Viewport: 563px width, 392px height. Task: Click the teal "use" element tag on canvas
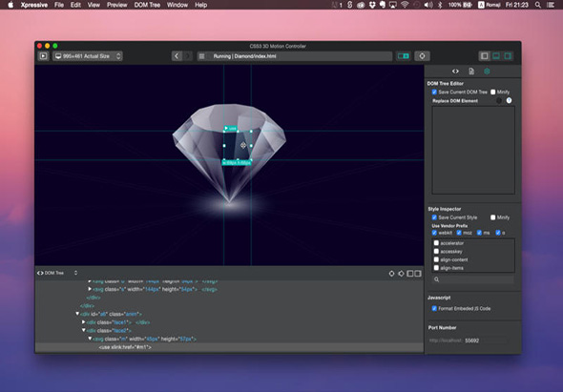pos(230,128)
